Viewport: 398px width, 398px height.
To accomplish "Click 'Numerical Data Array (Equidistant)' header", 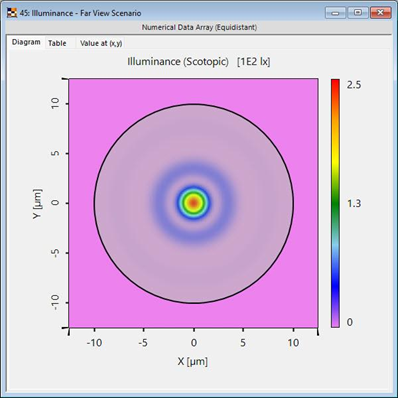I will click(199, 27).
